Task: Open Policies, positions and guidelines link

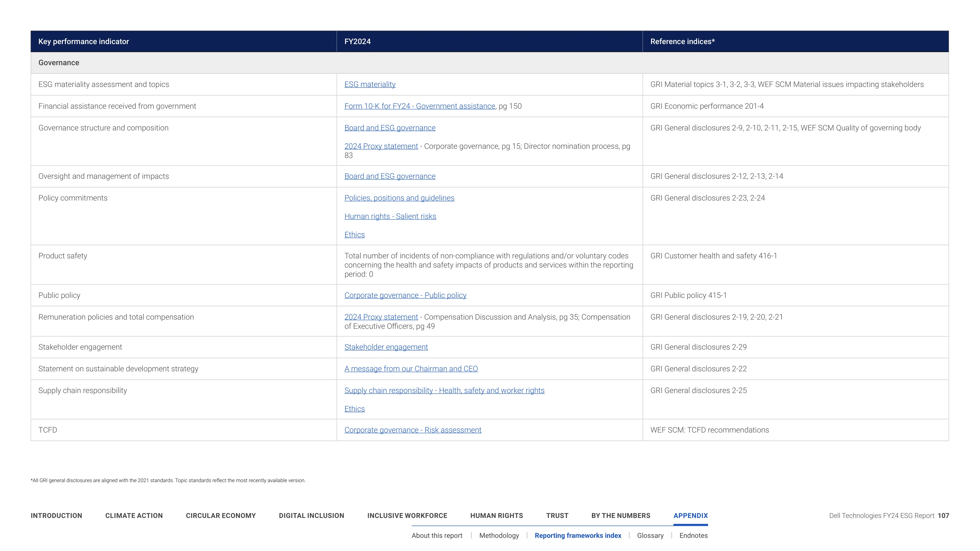Action: point(399,198)
